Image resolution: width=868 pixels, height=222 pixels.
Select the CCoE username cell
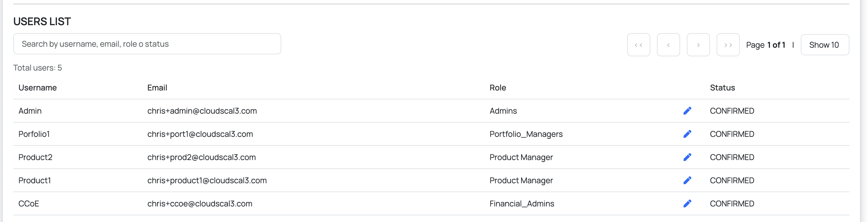coord(28,204)
